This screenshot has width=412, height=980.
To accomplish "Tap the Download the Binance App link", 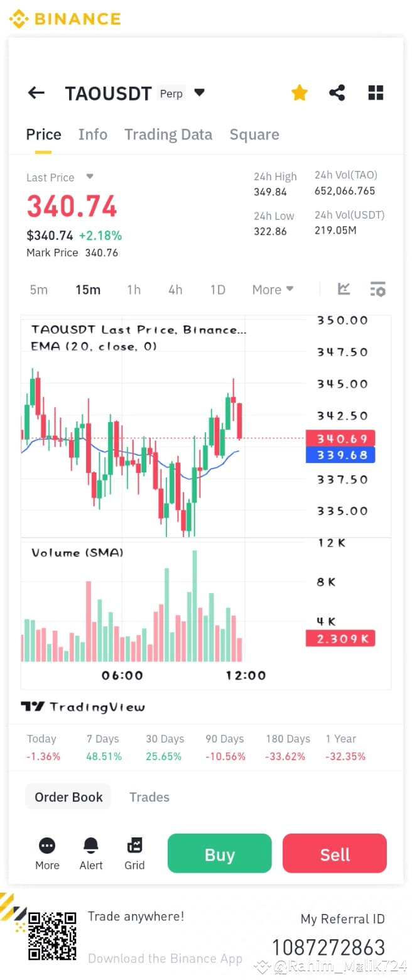I will coord(165,958).
